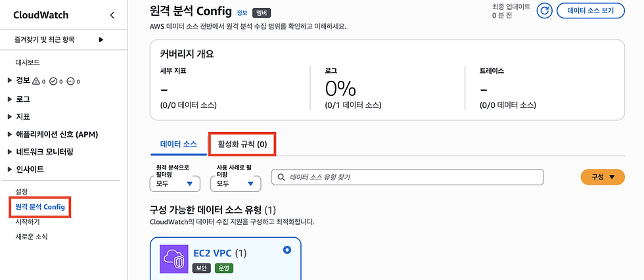Image resolution: width=644 pixels, height=280 pixels.
Task: Open 원격 분석 Config in the sidebar
Action: (40, 207)
